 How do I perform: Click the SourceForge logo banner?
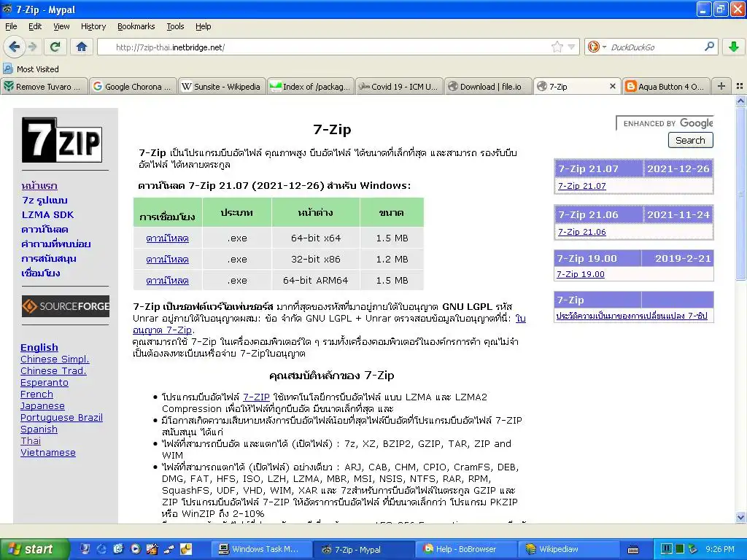point(66,306)
